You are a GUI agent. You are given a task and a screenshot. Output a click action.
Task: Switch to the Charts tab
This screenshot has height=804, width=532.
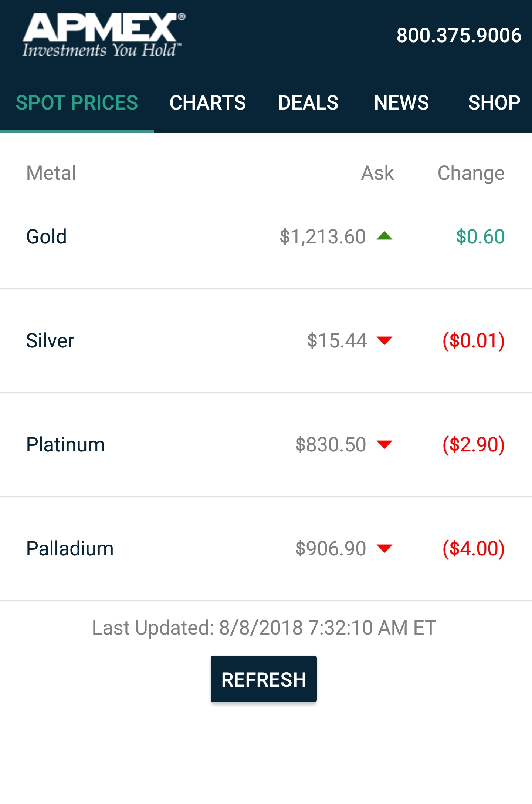point(207,103)
